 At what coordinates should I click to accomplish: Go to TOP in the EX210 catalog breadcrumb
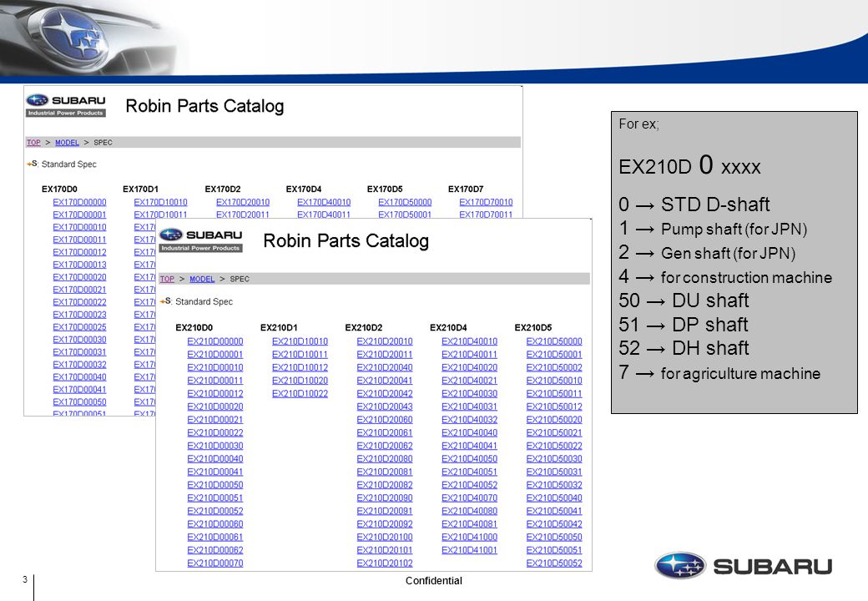tap(167, 279)
